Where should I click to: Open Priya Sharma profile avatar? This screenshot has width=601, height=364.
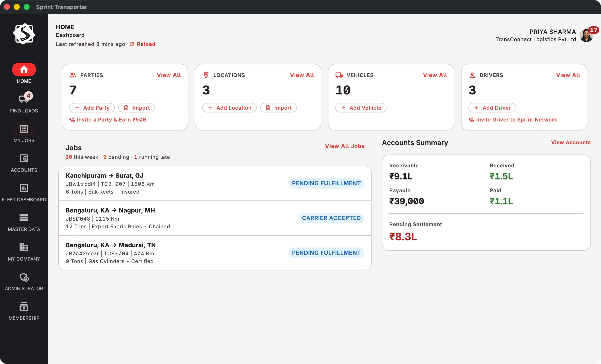[586, 36]
